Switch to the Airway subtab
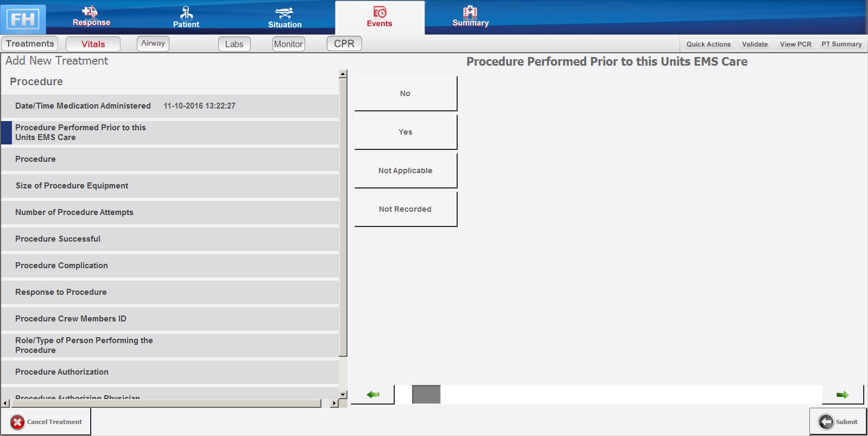The image size is (868, 436). [153, 43]
